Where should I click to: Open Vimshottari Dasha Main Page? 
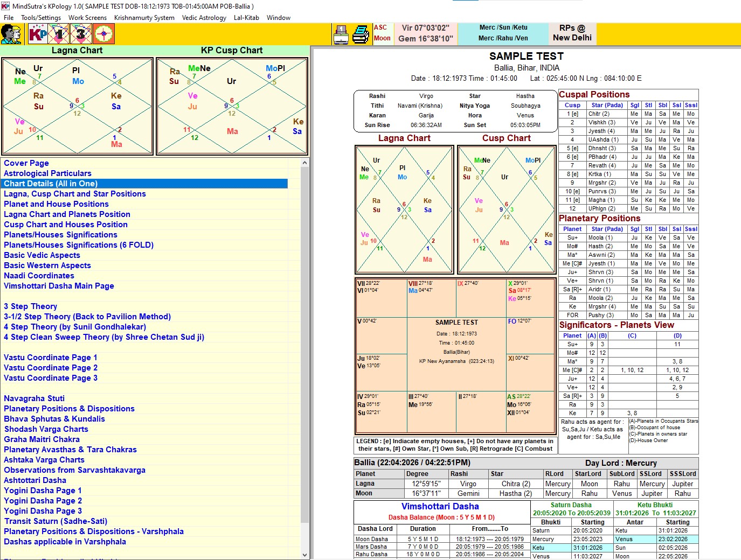pyautogui.click(x=59, y=286)
